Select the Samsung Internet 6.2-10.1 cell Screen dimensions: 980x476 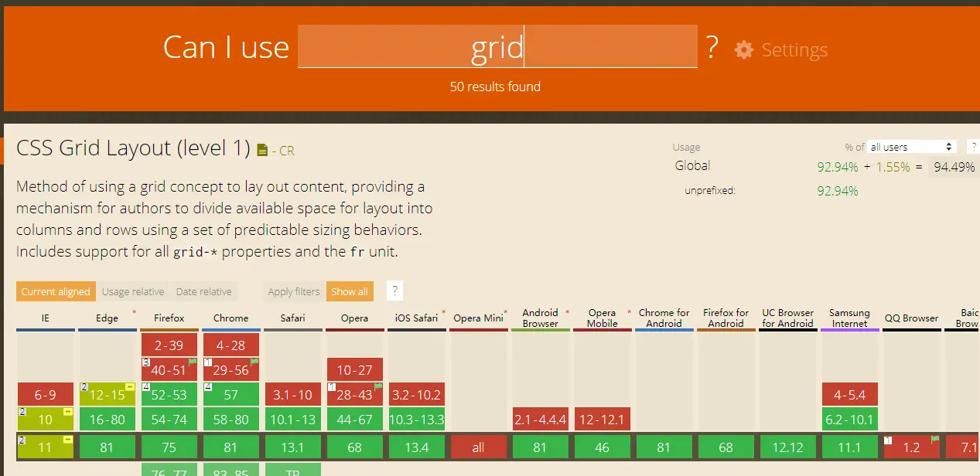tap(850, 419)
